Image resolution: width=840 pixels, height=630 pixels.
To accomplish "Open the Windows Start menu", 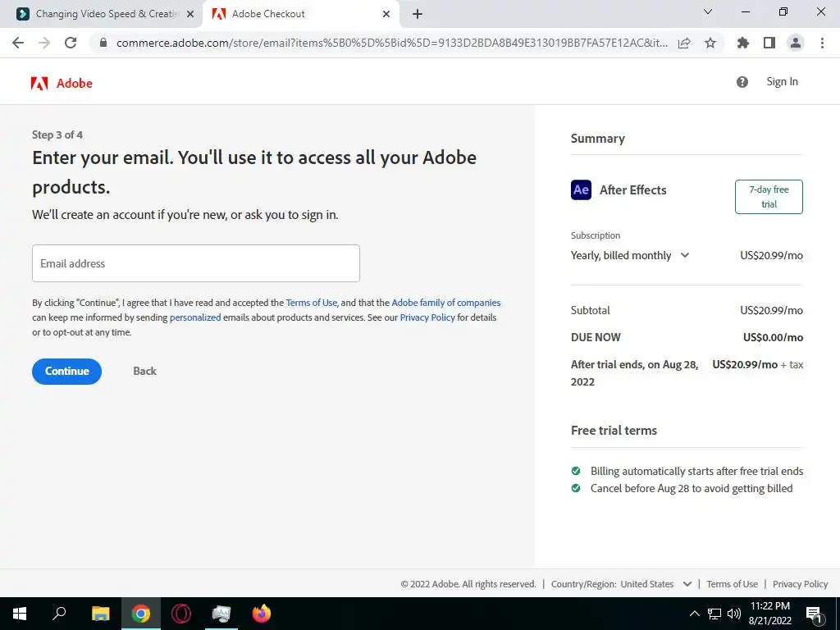I will 20,614.
